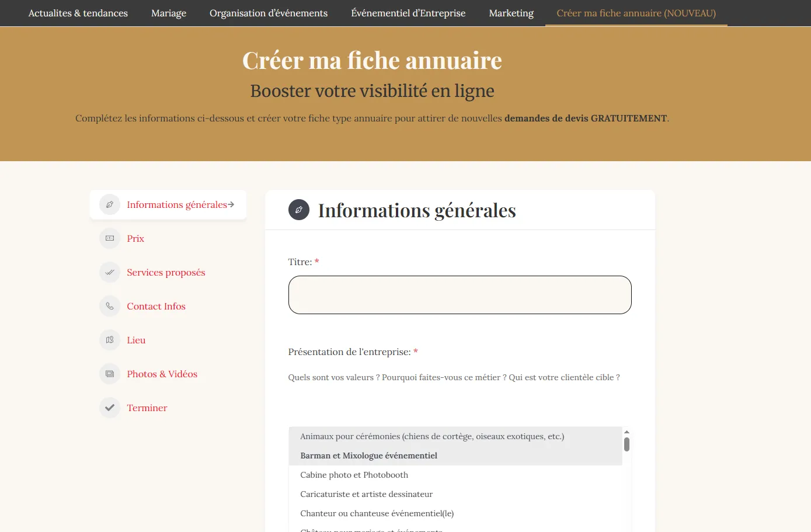Click the checkmark icon beside Terminer
The width and height of the screenshot is (811, 532).
tap(109, 408)
